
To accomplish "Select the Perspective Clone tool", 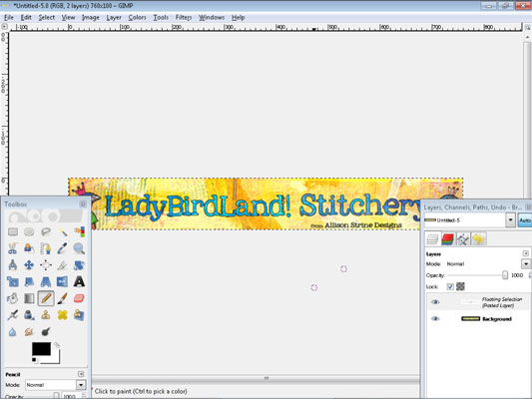I will point(79,315).
